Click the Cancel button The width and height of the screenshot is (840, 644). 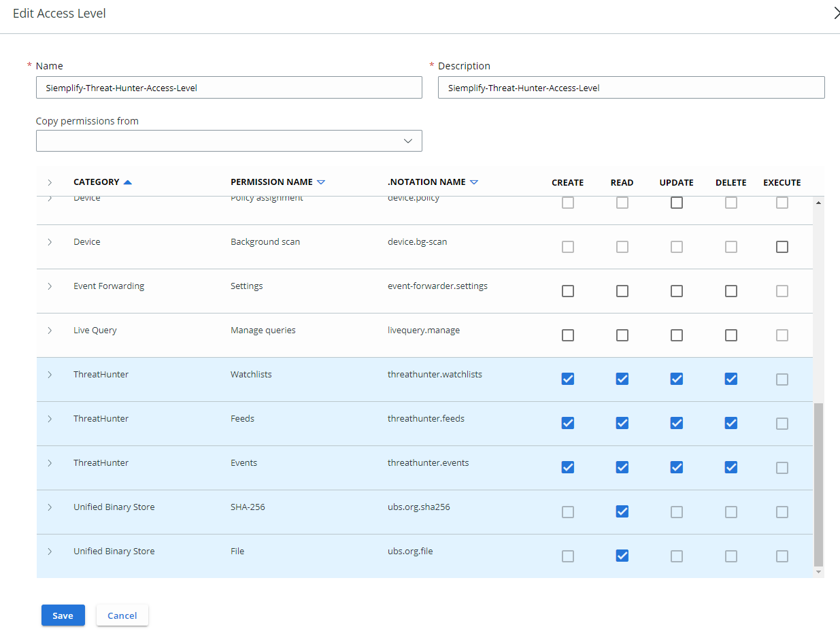click(122, 615)
